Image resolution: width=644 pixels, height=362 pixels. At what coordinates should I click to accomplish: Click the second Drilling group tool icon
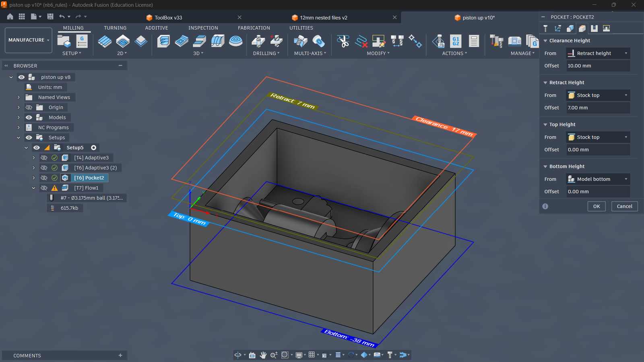point(277,41)
